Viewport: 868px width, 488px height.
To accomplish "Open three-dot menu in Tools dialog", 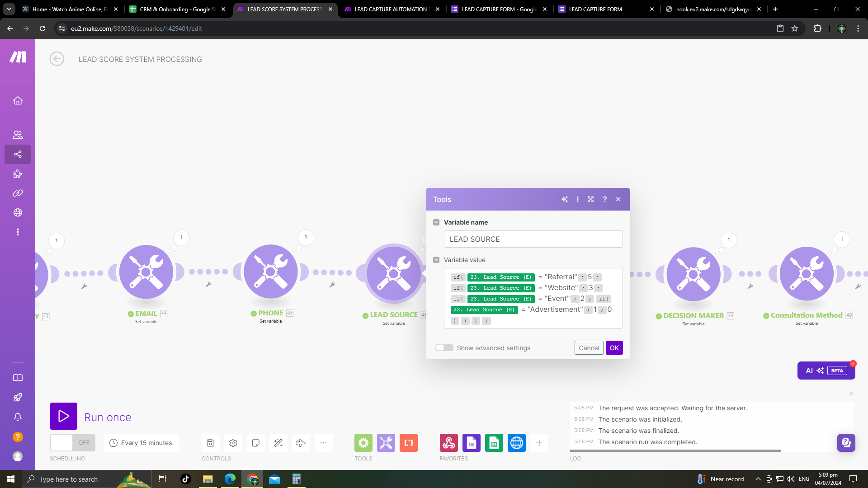I will pyautogui.click(x=577, y=199).
